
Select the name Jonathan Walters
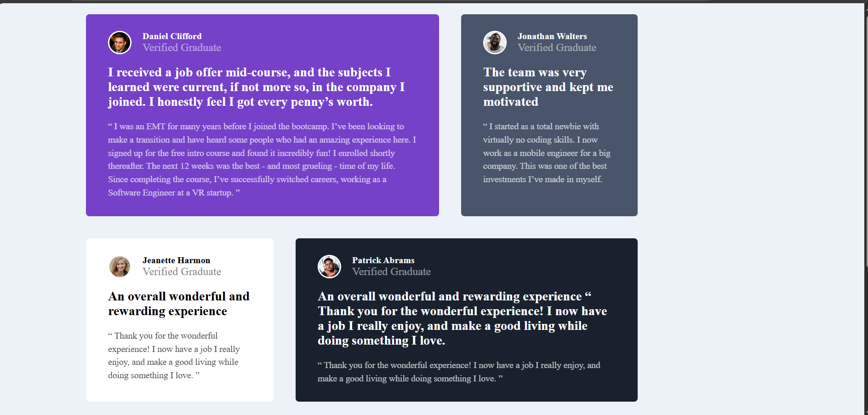tap(552, 36)
